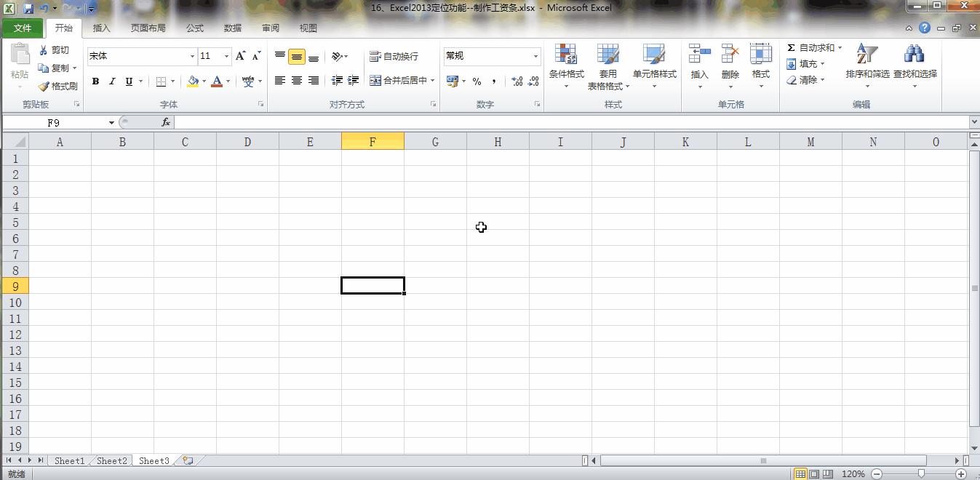Select the Sheet1 tab
The height and width of the screenshot is (480, 980).
(x=69, y=460)
